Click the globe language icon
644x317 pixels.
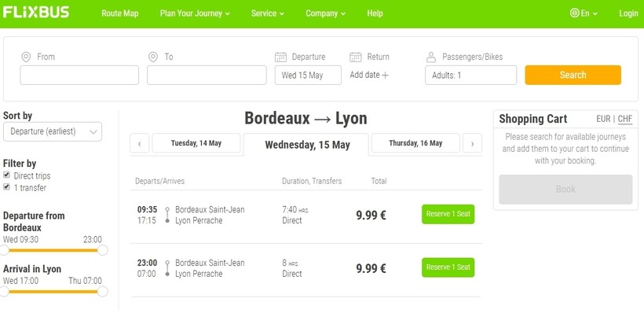(575, 13)
